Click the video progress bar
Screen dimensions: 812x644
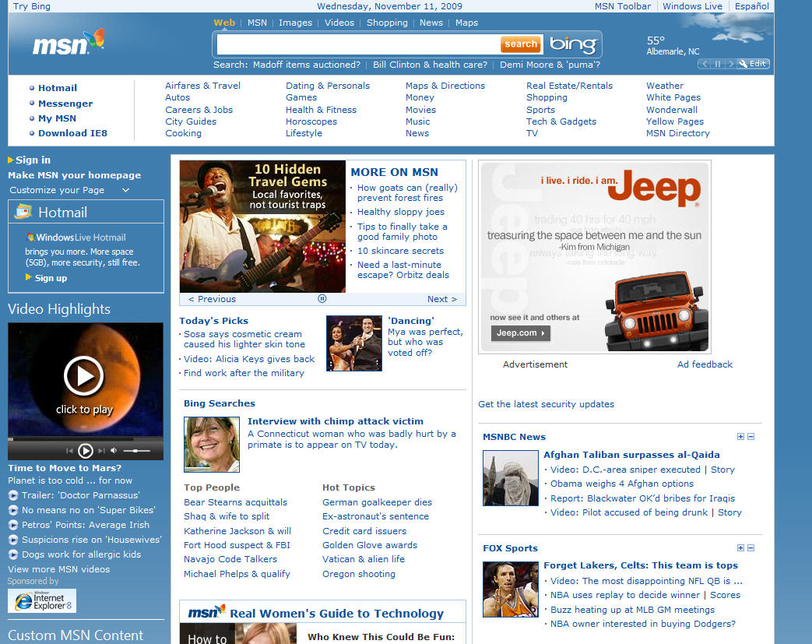(86, 439)
